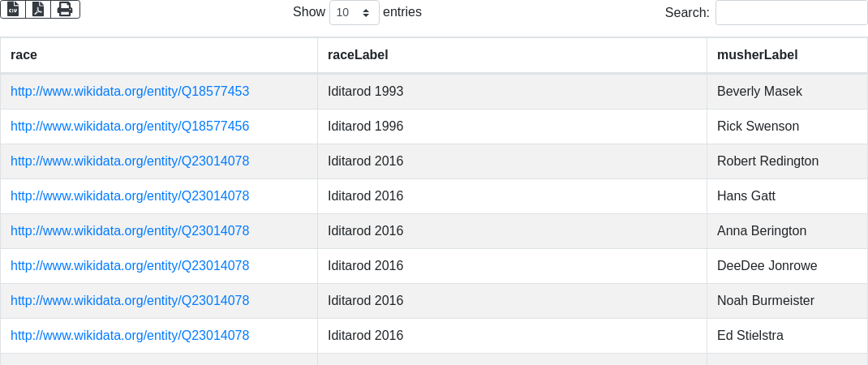This screenshot has width=868, height=365.
Task: Open entity link in Anna Berington row
Action: click(x=130, y=231)
